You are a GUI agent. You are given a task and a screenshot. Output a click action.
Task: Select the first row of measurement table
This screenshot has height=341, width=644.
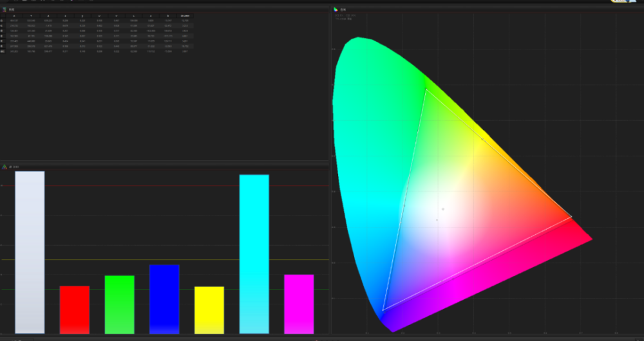97,21
